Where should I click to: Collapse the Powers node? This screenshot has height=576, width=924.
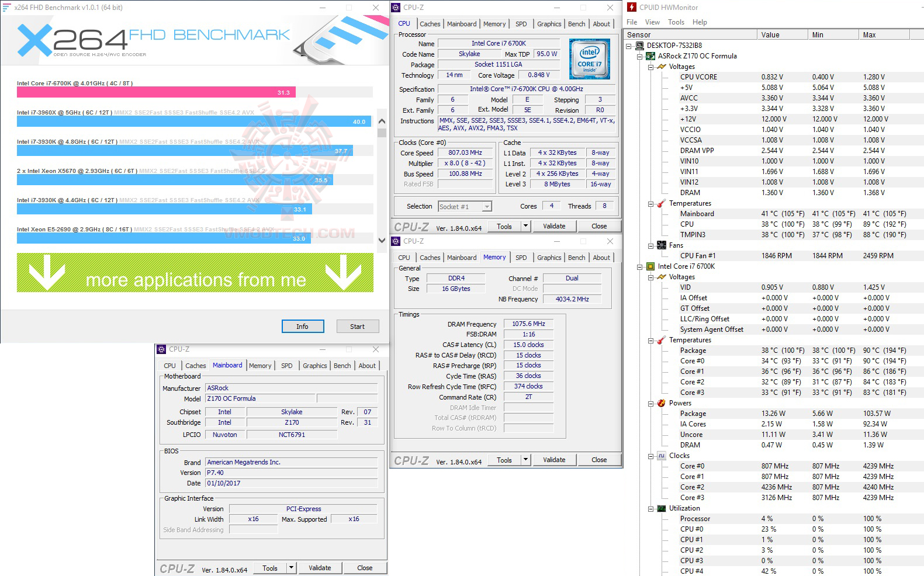coord(651,403)
